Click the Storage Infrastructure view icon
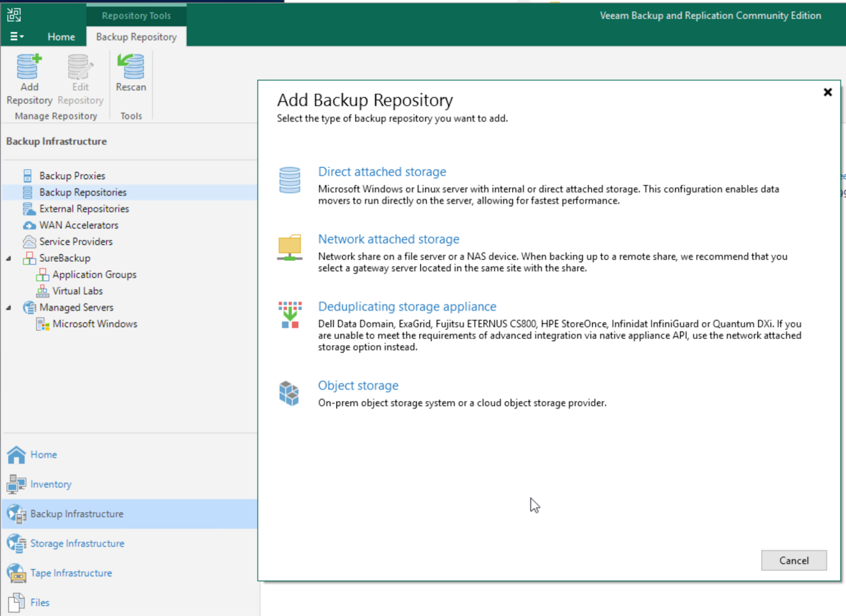The width and height of the screenshot is (846, 616). 16,544
